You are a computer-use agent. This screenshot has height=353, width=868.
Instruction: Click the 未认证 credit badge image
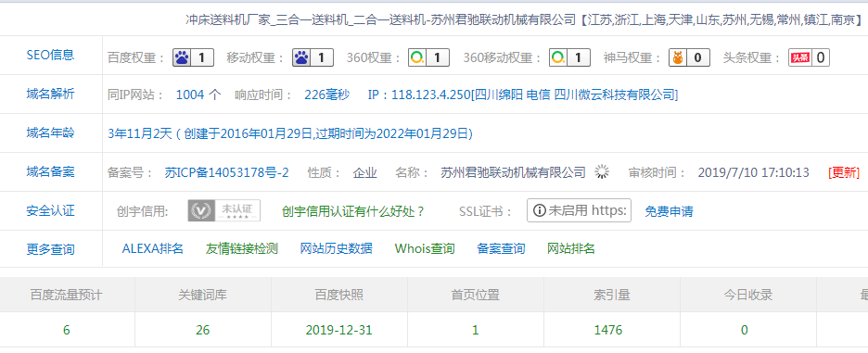click(224, 211)
